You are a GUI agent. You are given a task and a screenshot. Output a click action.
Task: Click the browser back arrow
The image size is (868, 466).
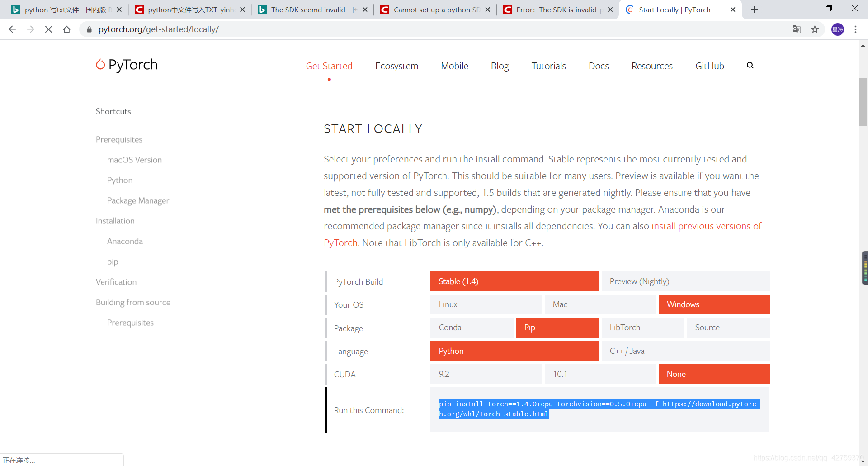(x=12, y=29)
